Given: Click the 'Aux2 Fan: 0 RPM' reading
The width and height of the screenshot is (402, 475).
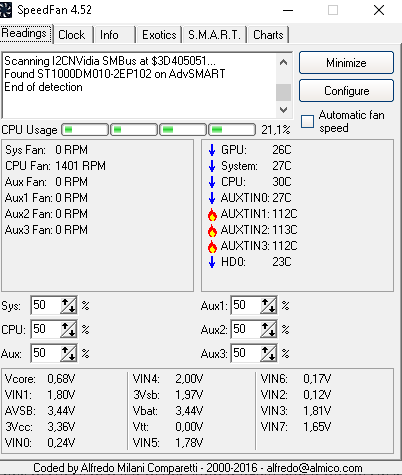Looking at the screenshot, I should [x=46, y=214].
